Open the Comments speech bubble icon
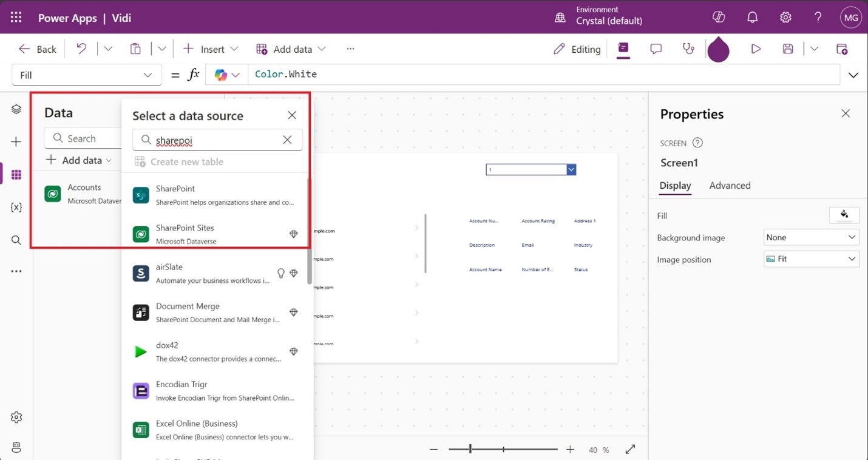The image size is (868, 460). coord(656,49)
